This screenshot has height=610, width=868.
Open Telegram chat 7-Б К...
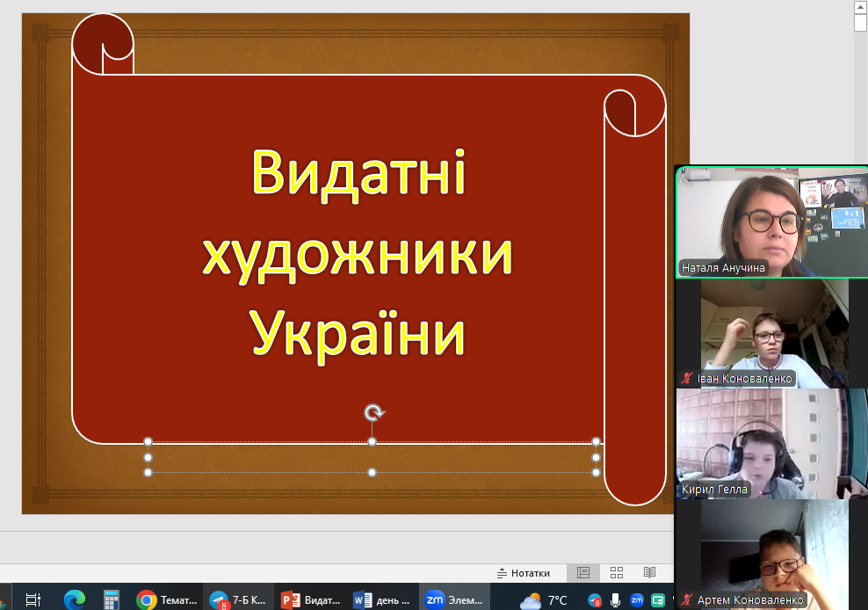(237, 600)
